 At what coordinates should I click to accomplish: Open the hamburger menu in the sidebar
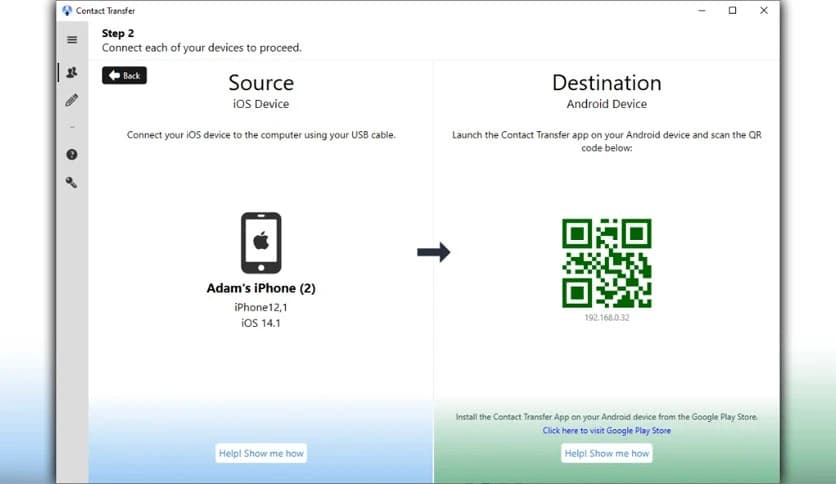[x=72, y=40]
